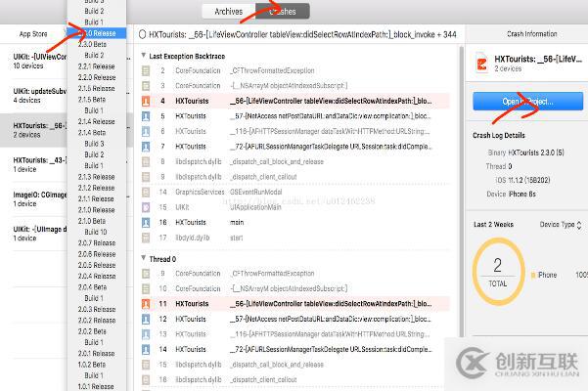Select version 2.1.3 Release
Screen dimensions: 588x391
pyautogui.click(x=97, y=177)
